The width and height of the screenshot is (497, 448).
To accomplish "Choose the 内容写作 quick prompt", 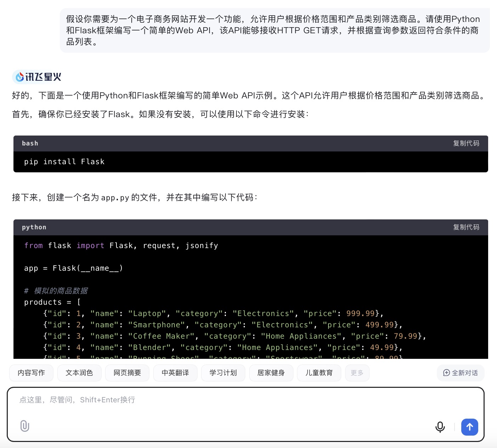I will [x=31, y=373].
